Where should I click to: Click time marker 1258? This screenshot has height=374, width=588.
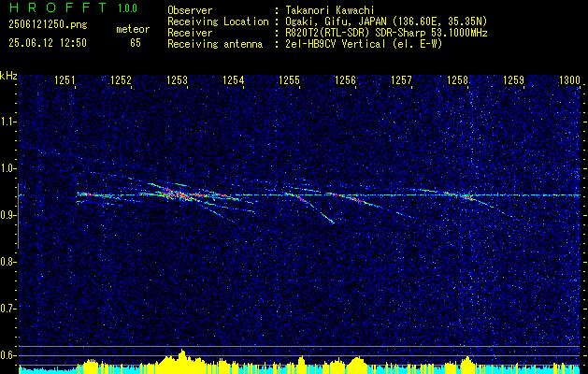[x=457, y=79]
